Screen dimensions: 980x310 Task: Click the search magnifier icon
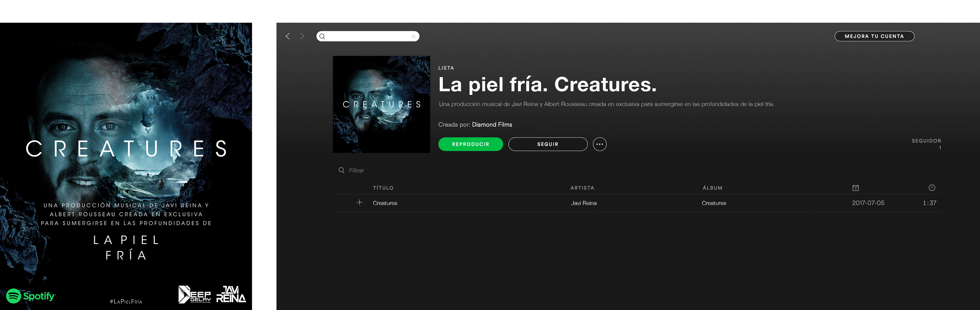click(x=322, y=36)
